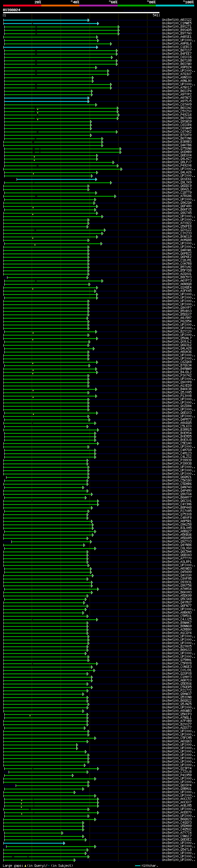Select hit UniRef100_P13008
This screenshot has width=197, height=868.
tap(177, 396)
